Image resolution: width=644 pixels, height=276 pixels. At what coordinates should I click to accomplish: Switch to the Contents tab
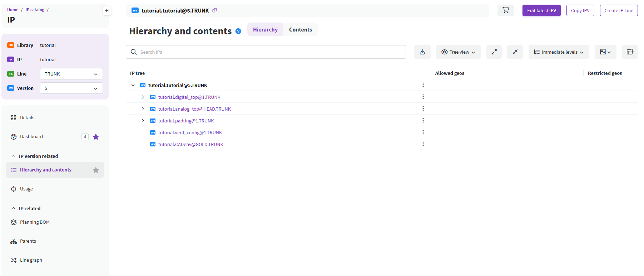(300, 30)
